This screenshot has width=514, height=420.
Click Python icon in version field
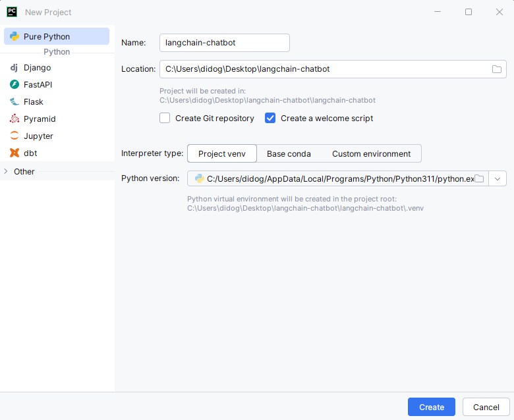[199, 178]
